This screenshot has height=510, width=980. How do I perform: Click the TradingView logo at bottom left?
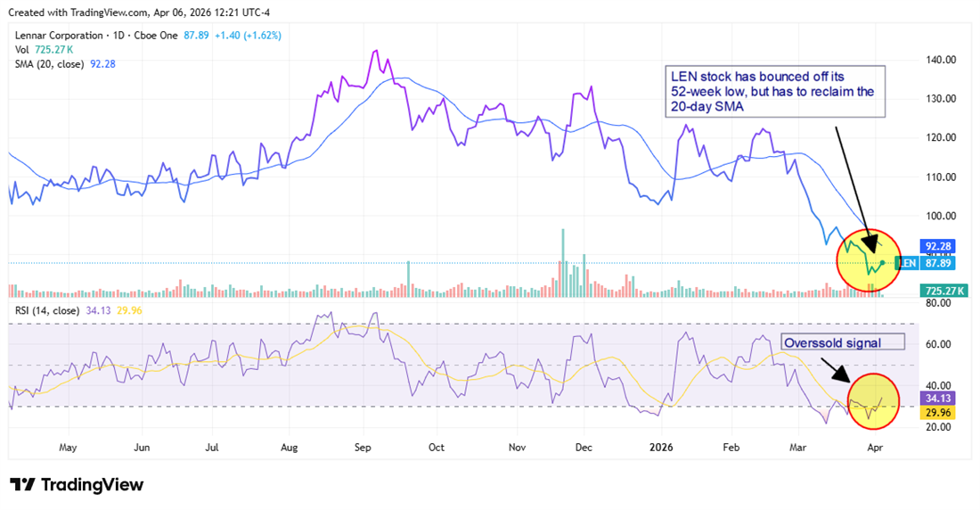(77, 485)
